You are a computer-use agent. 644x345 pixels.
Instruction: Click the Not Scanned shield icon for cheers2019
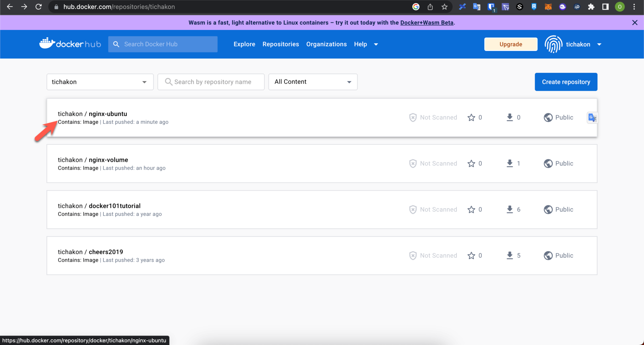click(x=413, y=255)
